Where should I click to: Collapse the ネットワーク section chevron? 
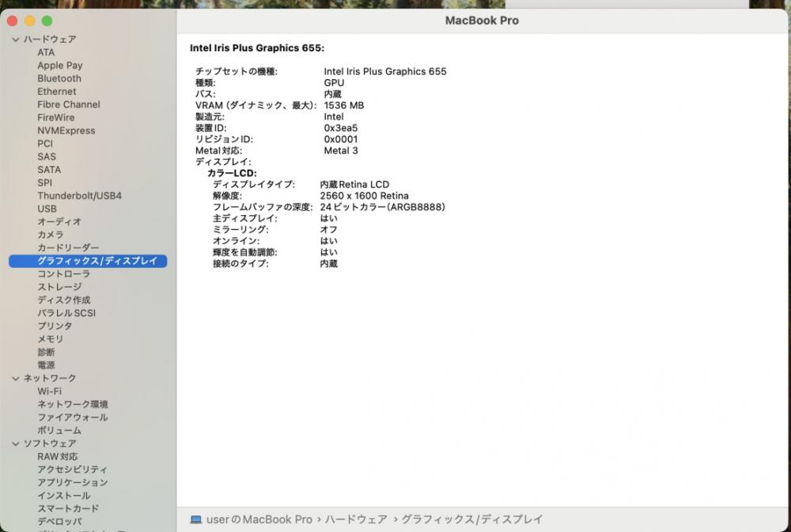[16, 378]
